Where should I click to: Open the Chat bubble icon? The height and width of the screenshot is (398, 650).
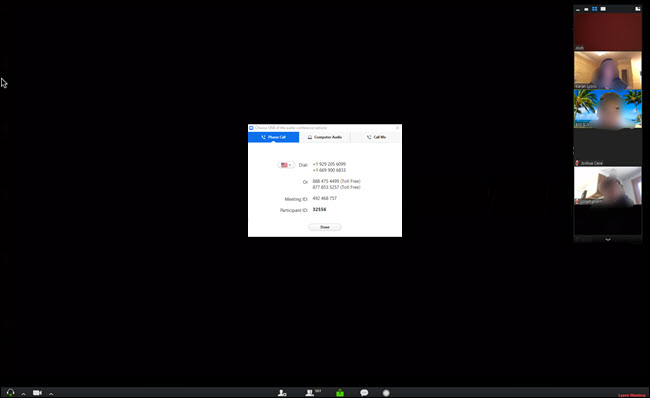364,393
